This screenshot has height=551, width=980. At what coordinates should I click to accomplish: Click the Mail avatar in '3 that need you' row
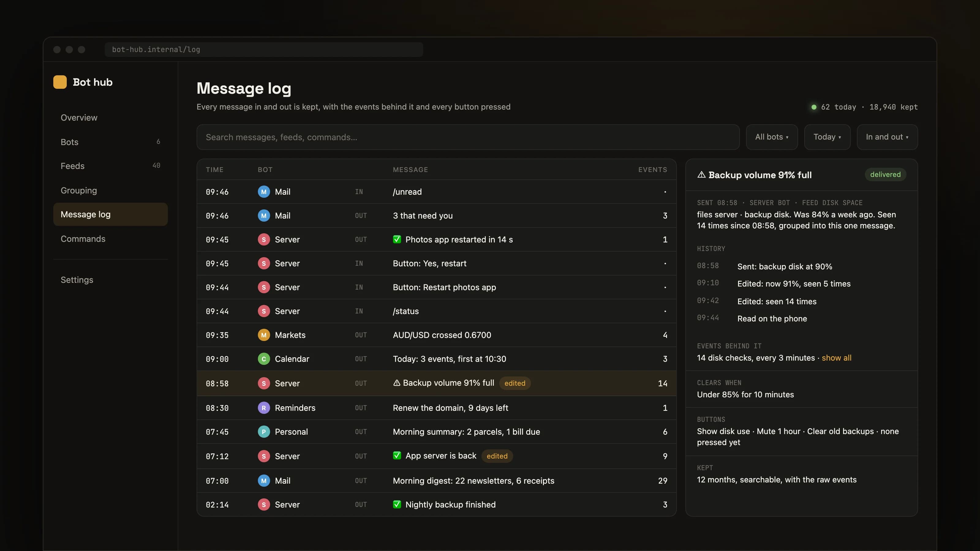264,216
